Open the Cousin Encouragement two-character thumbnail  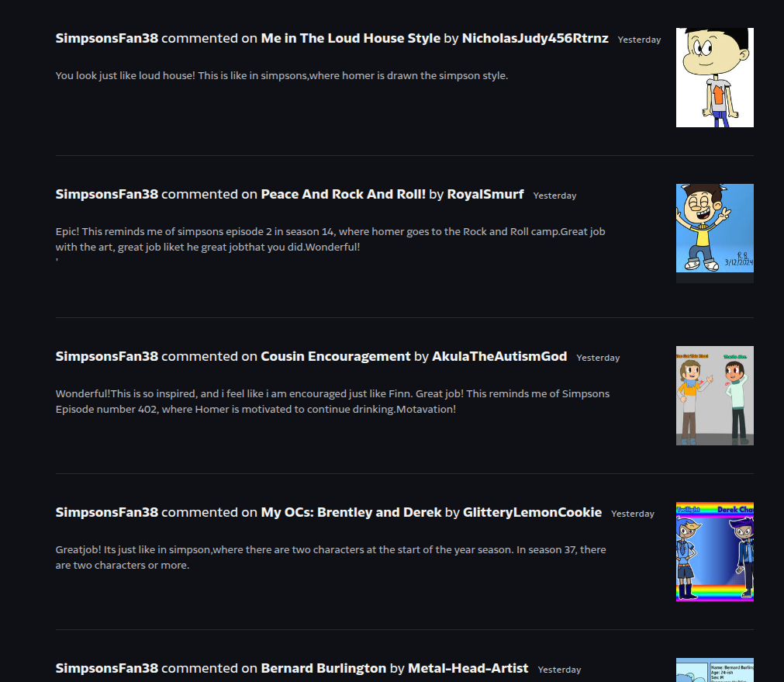point(714,396)
